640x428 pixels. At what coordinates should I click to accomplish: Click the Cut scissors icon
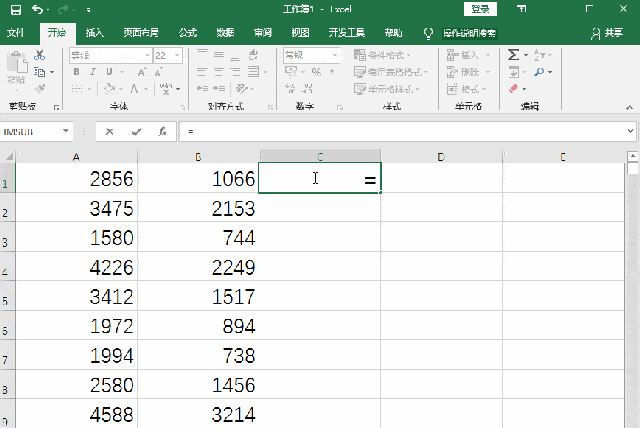coord(40,55)
